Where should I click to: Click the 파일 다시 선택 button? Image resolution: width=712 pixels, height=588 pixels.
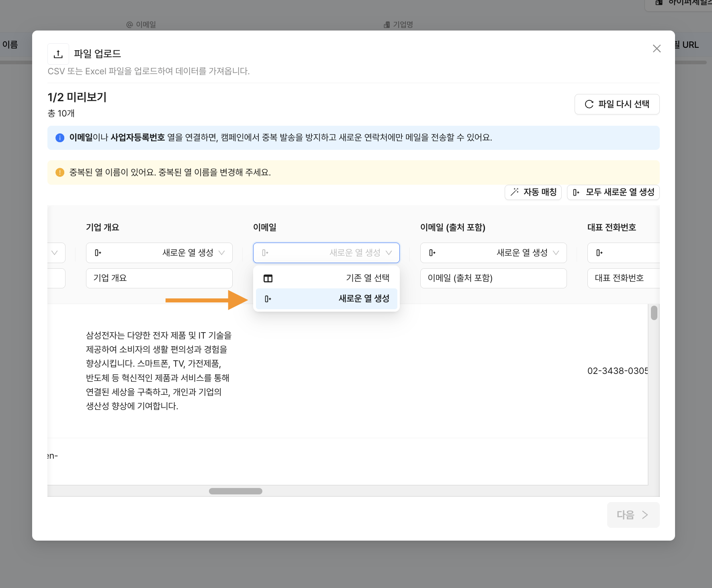[617, 104]
